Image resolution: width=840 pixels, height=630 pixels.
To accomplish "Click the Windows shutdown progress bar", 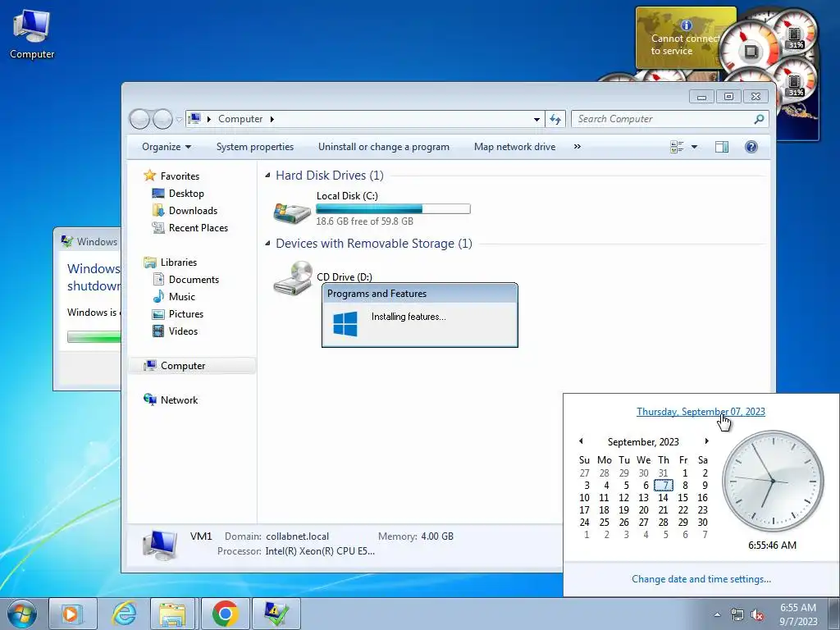I will tap(94, 336).
